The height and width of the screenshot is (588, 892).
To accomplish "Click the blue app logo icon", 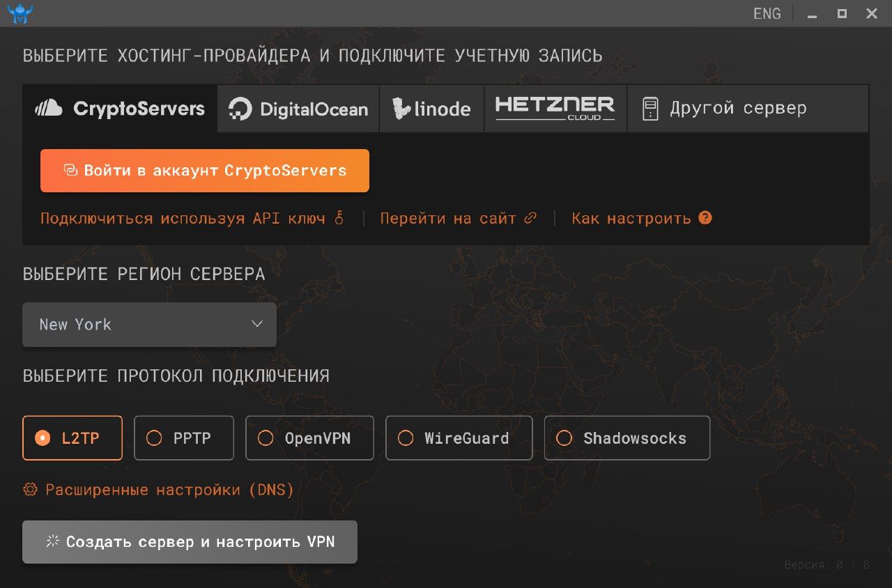I will point(20,13).
